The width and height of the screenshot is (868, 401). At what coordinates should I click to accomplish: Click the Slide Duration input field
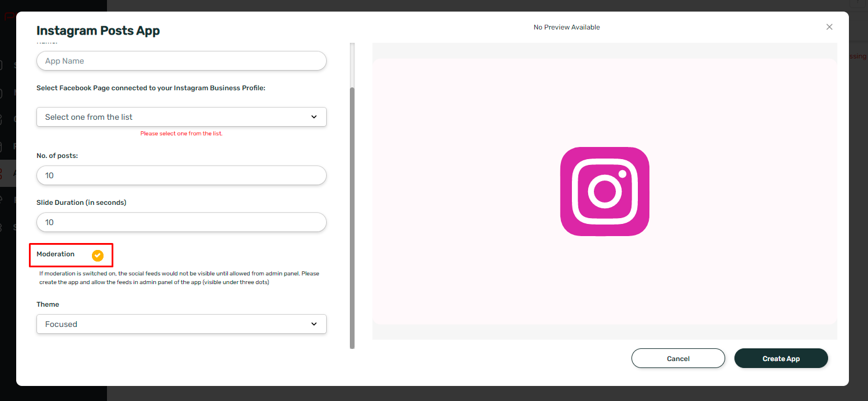[182, 222]
